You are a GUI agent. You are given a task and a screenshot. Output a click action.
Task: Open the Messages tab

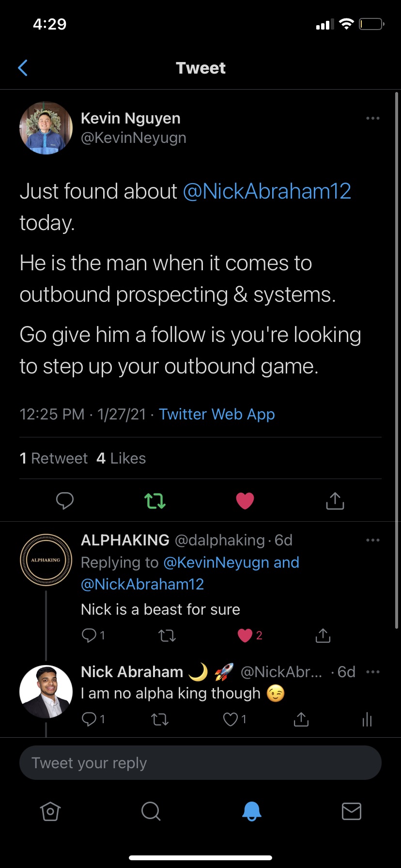(x=352, y=811)
